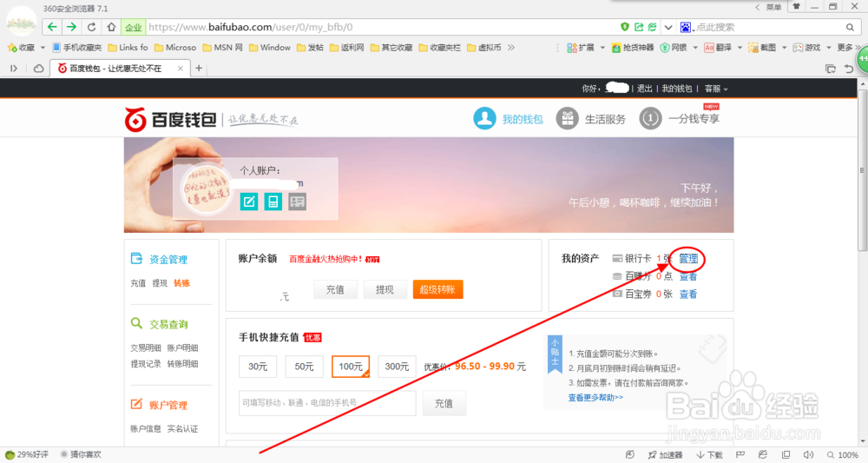
Task: Click the speaker volume icon in status bar
Action: tap(808, 454)
